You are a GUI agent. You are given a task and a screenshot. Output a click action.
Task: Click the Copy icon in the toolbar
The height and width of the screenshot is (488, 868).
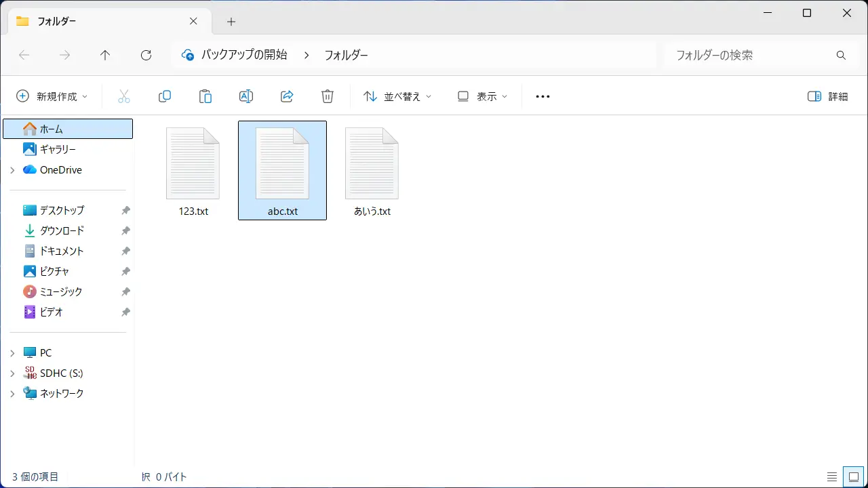click(165, 96)
